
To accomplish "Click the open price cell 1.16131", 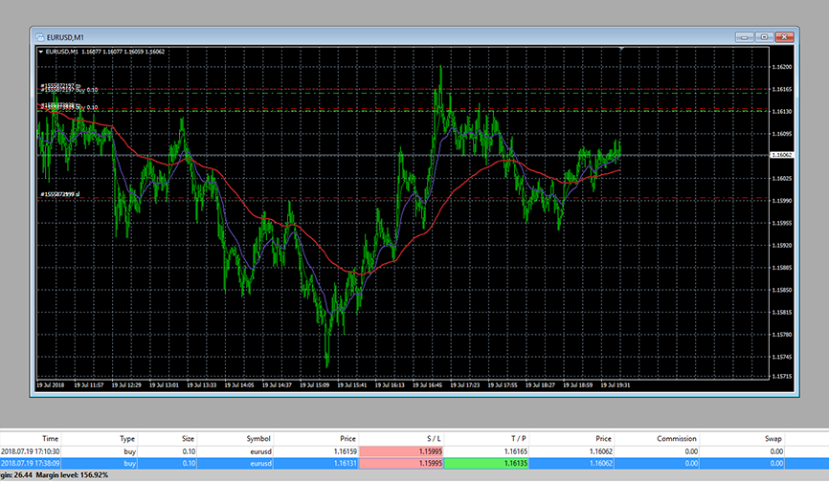I will point(346,463).
